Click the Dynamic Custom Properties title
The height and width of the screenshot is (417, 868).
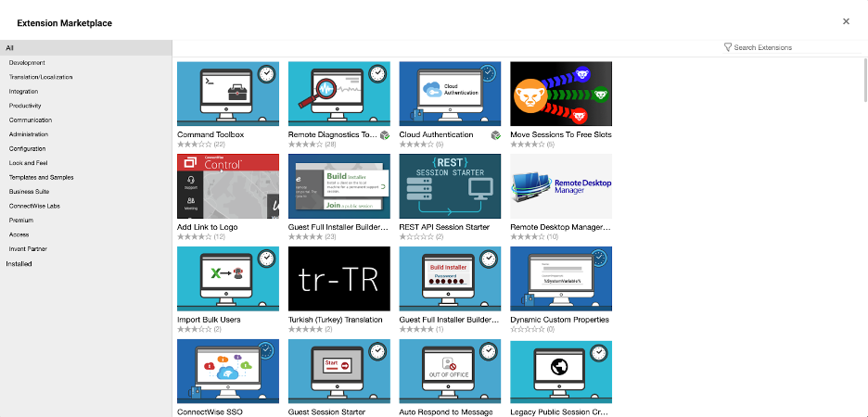click(560, 320)
